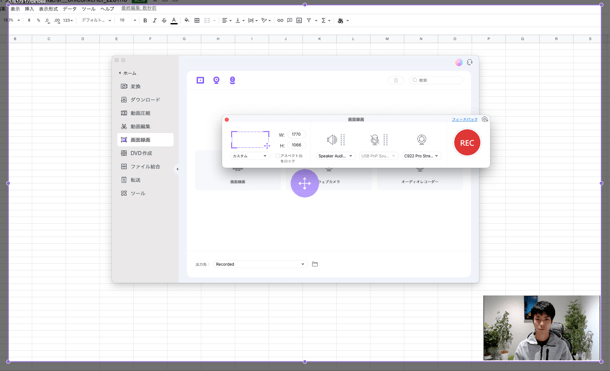The width and height of the screenshot is (610, 371).
Task: Select the webcam recorder tab icon
Action: (216, 80)
